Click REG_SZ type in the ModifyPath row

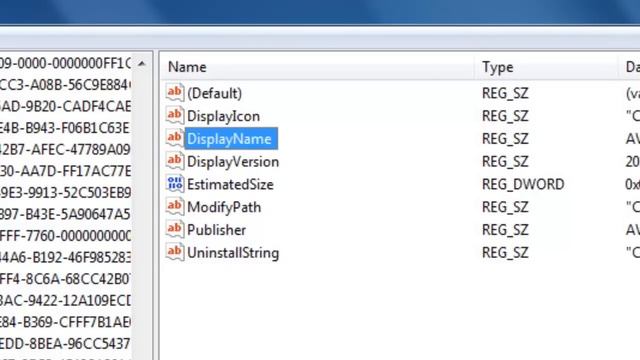coord(505,207)
